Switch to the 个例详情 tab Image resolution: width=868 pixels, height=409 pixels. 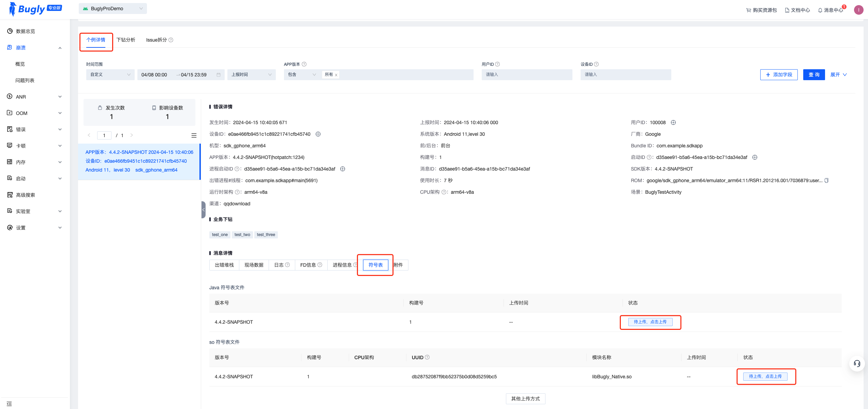point(96,40)
